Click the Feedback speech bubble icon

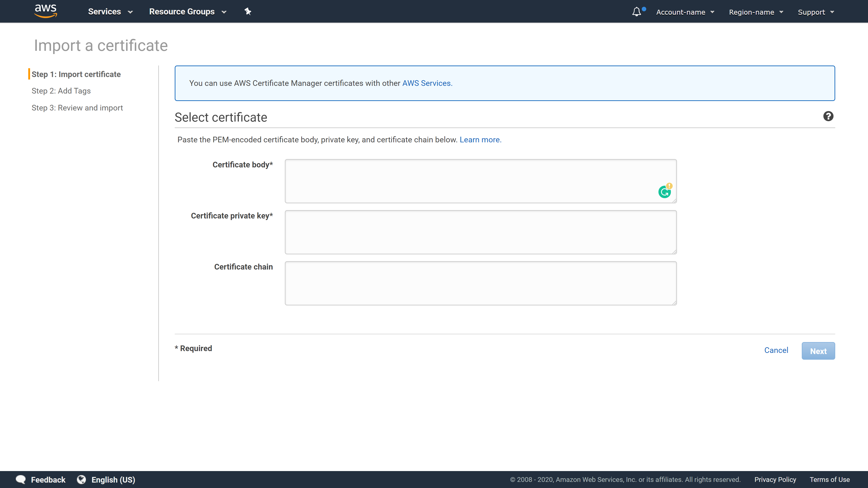[21, 480]
